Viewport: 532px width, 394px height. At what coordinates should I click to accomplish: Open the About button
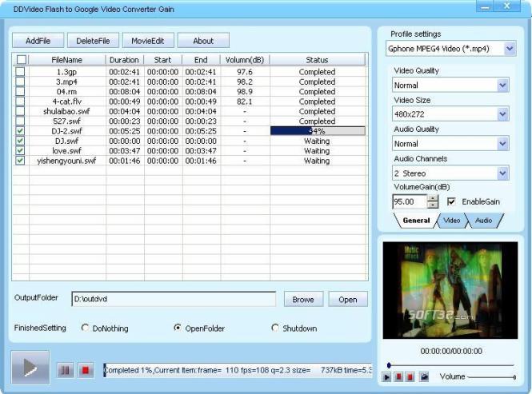(203, 41)
